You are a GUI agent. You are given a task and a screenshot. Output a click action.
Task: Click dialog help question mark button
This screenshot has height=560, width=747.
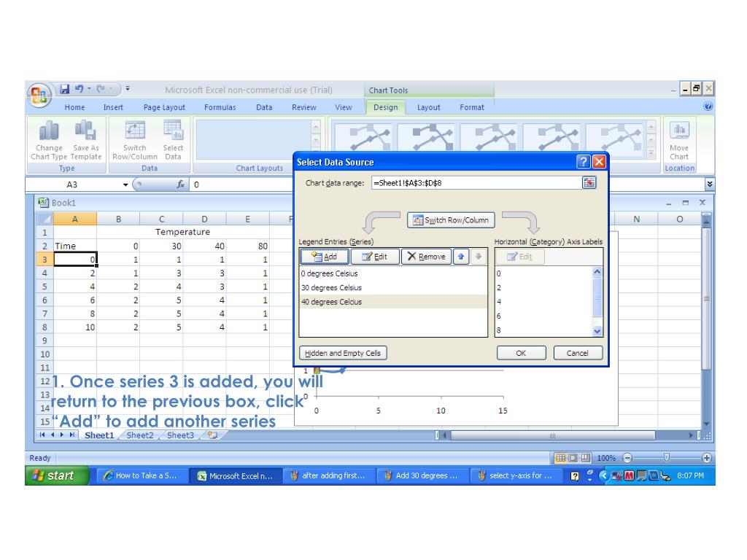[583, 162]
